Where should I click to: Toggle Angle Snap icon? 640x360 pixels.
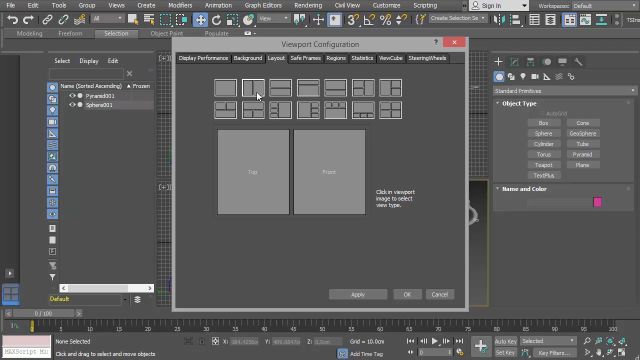[x=369, y=20]
